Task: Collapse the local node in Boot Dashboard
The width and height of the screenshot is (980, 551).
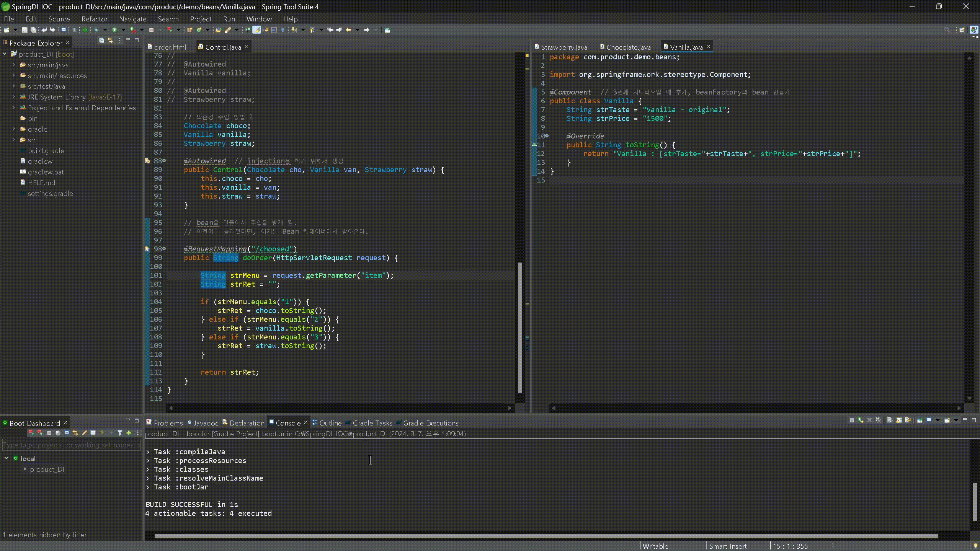Action: (x=7, y=458)
